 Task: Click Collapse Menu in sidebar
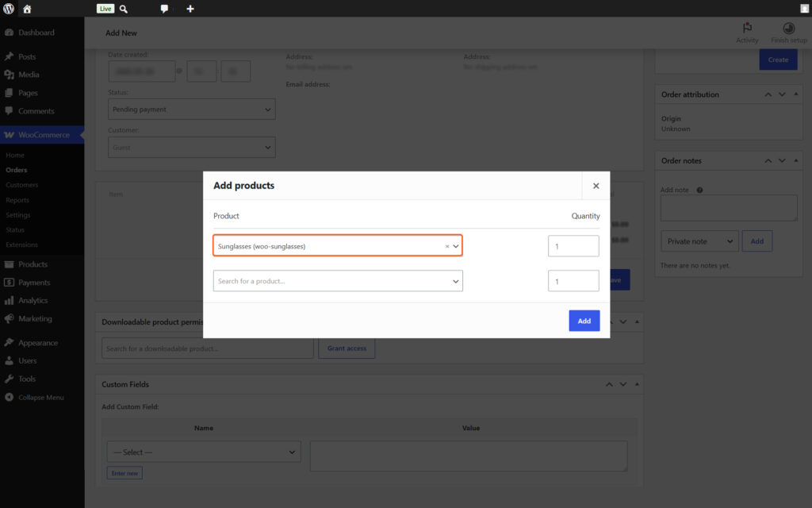coord(42,398)
